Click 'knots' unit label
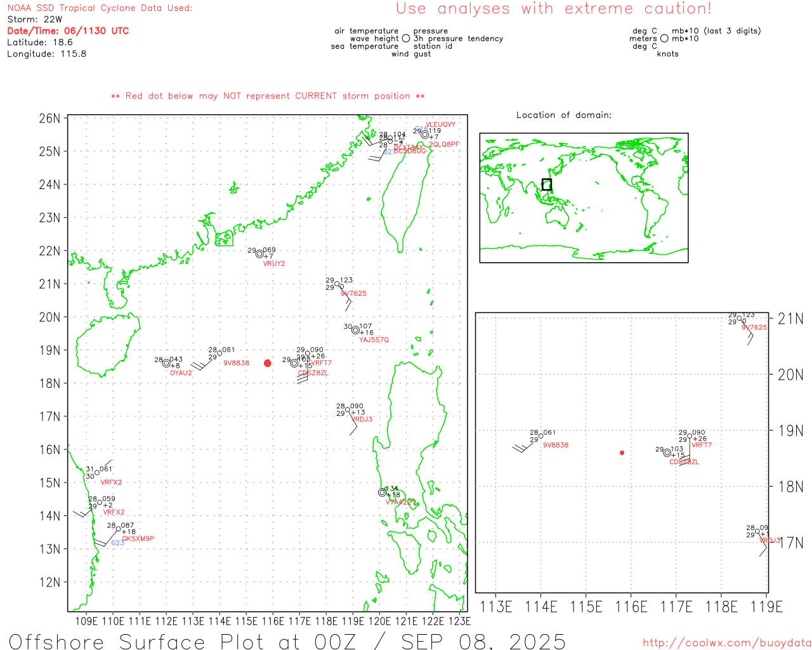 [668, 54]
